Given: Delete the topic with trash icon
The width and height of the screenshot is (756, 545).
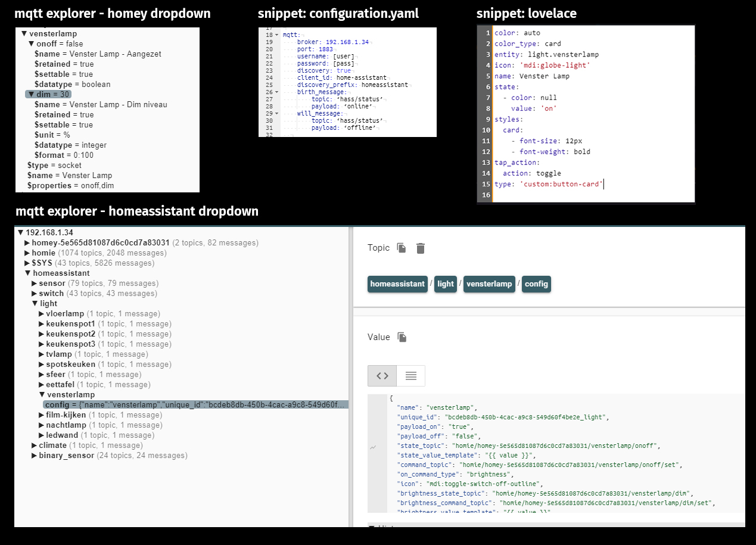Looking at the screenshot, I should (x=421, y=248).
